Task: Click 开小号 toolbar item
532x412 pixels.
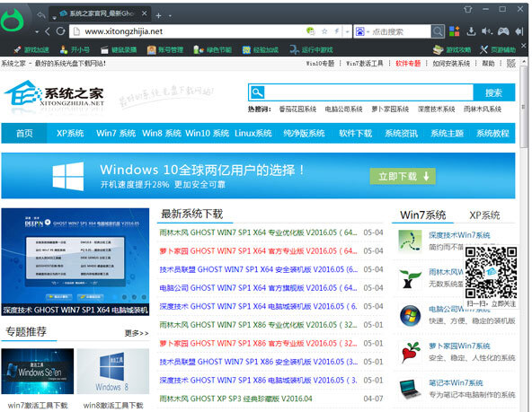Action: click(75, 49)
